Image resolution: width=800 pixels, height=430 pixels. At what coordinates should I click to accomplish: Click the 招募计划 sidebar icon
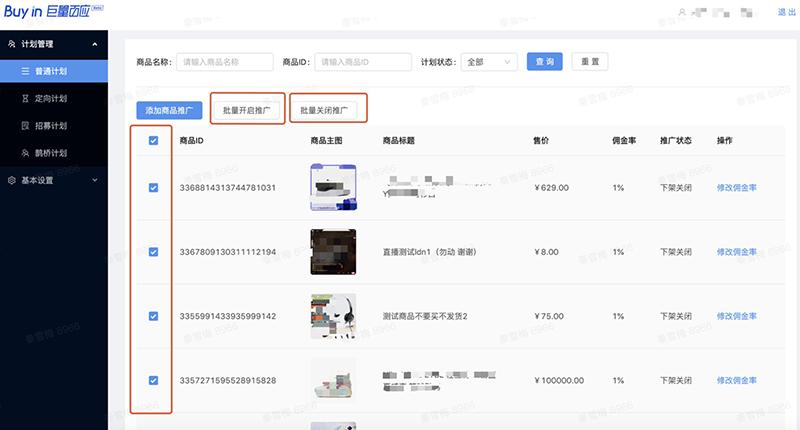click(26, 126)
